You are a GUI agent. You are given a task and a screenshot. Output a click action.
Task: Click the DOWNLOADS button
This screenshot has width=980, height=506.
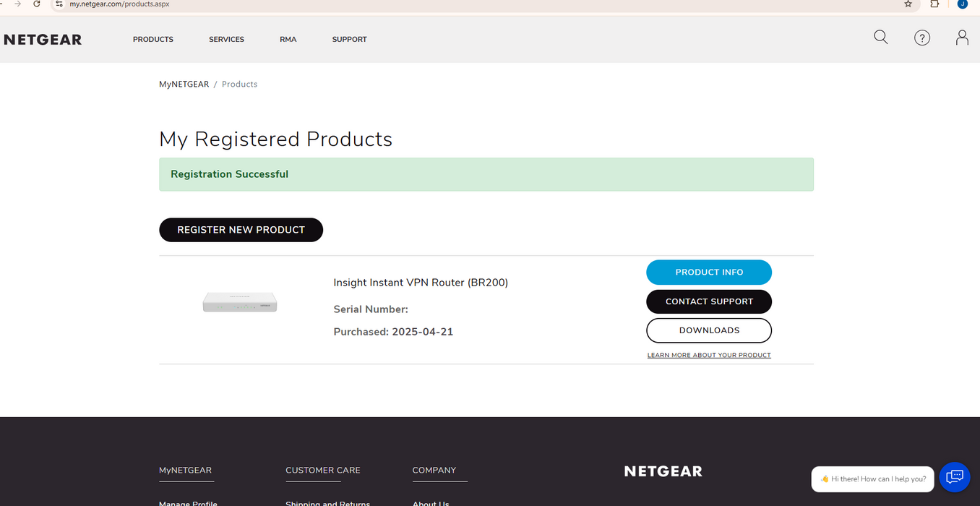pos(709,330)
